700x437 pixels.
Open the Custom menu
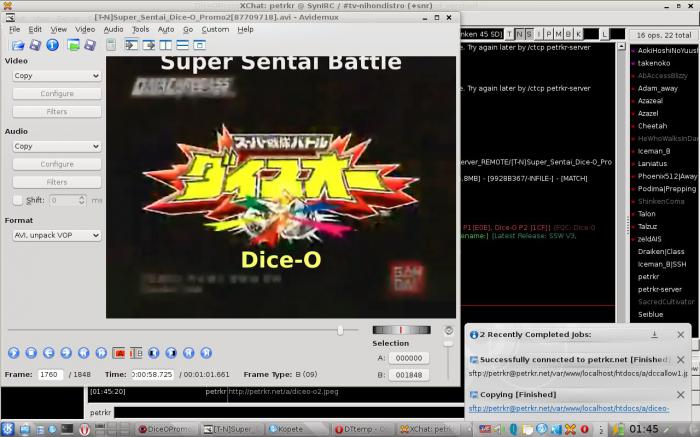(x=215, y=29)
